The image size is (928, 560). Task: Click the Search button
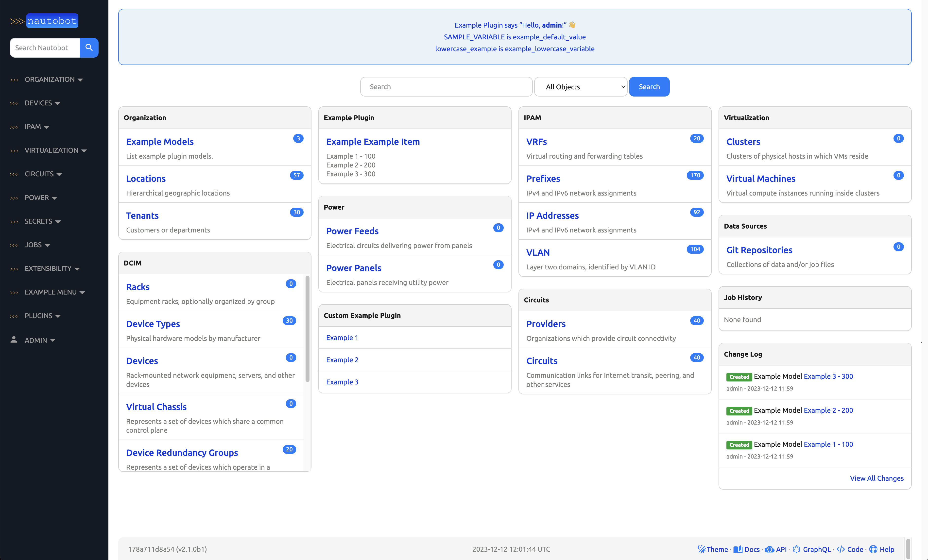649,86
